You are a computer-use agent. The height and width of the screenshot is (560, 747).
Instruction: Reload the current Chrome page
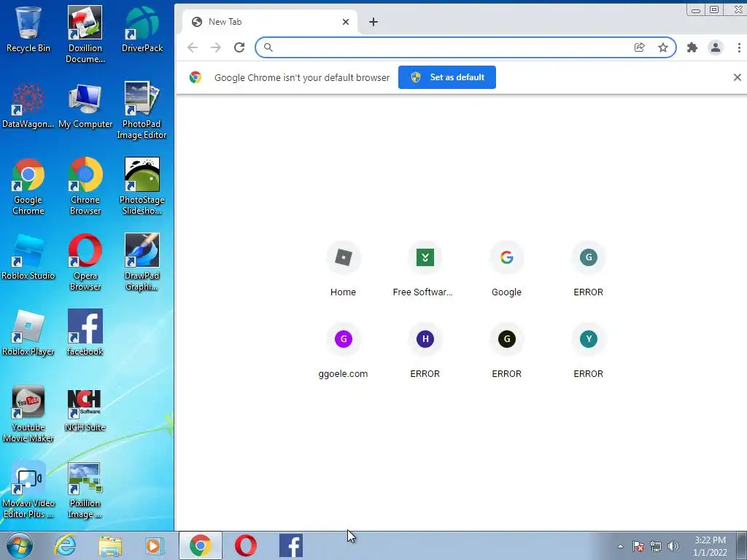[239, 47]
